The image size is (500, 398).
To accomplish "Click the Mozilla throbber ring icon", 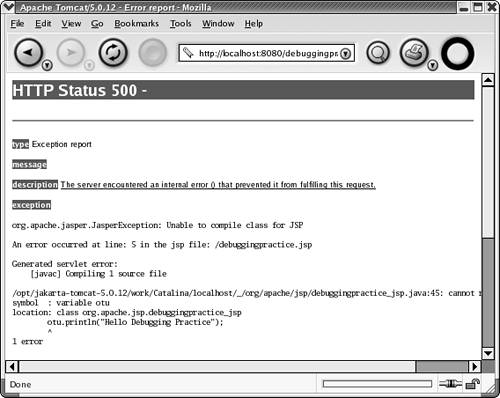I will click(458, 54).
